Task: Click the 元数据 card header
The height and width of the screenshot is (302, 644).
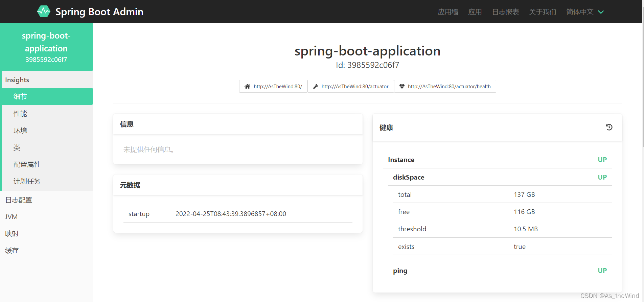Action: (x=238, y=185)
